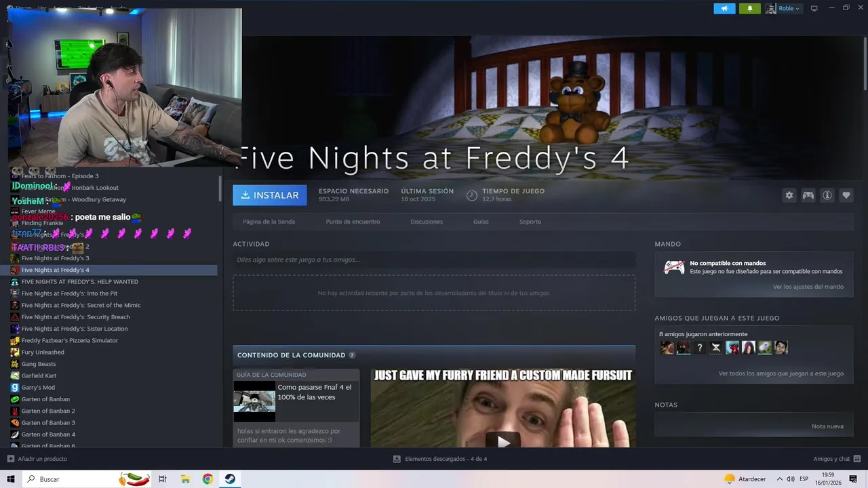Open the Punto de encuentro tab
868x488 pixels.
point(353,222)
